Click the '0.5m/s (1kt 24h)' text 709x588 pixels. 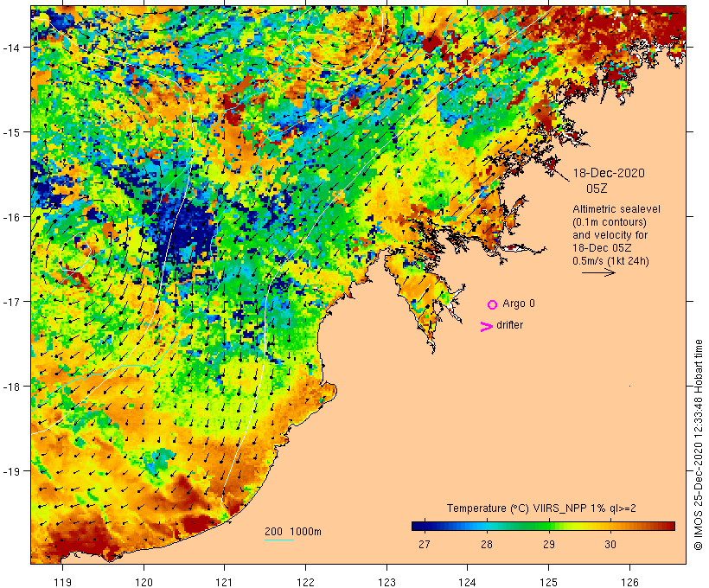click(x=610, y=261)
